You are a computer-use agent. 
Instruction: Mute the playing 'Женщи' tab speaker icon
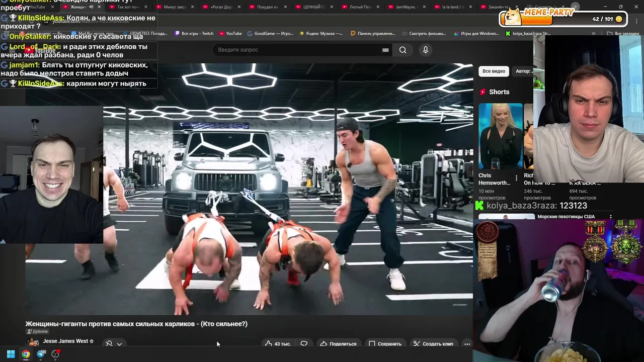coord(91,7)
